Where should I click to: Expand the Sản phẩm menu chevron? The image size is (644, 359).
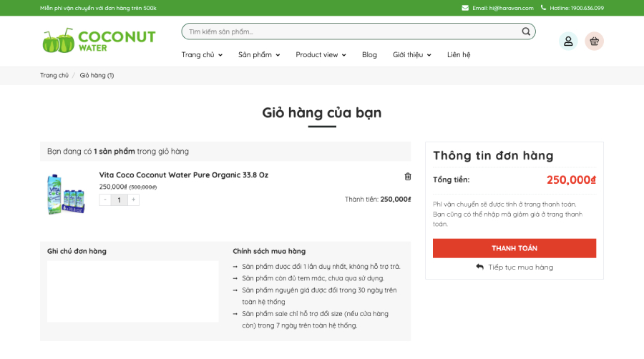coord(278,55)
